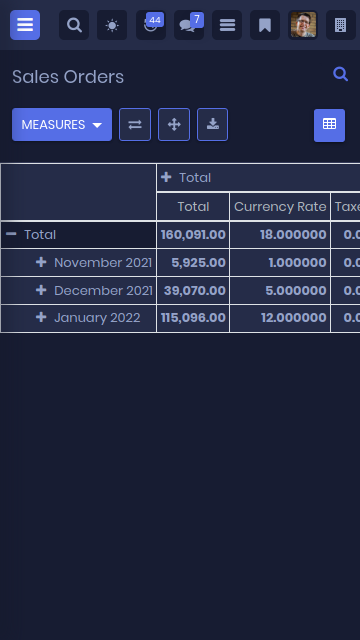Sort by the Currency Rate column header
Image resolution: width=360 pixels, height=640 pixels.
click(280, 207)
